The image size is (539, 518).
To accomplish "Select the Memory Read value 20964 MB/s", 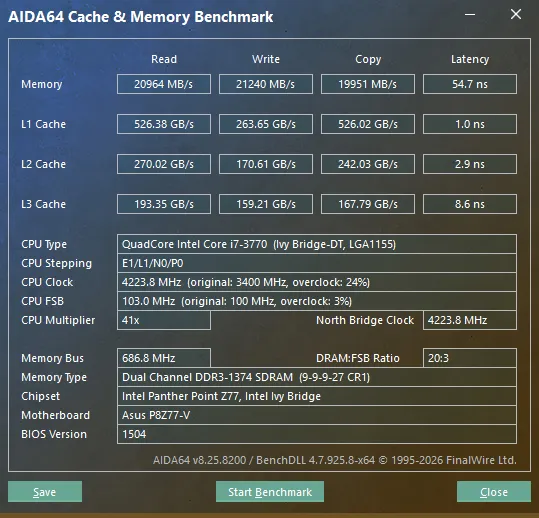I will coord(164,84).
